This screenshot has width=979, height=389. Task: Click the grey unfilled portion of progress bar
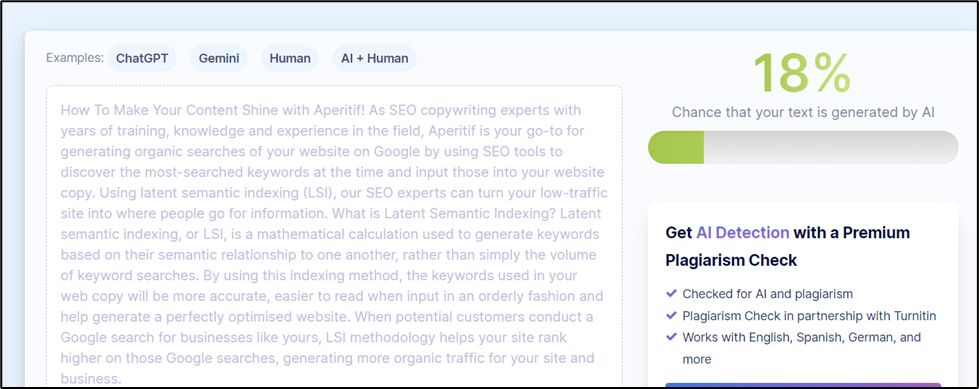pyautogui.click(x=830, y=147)
